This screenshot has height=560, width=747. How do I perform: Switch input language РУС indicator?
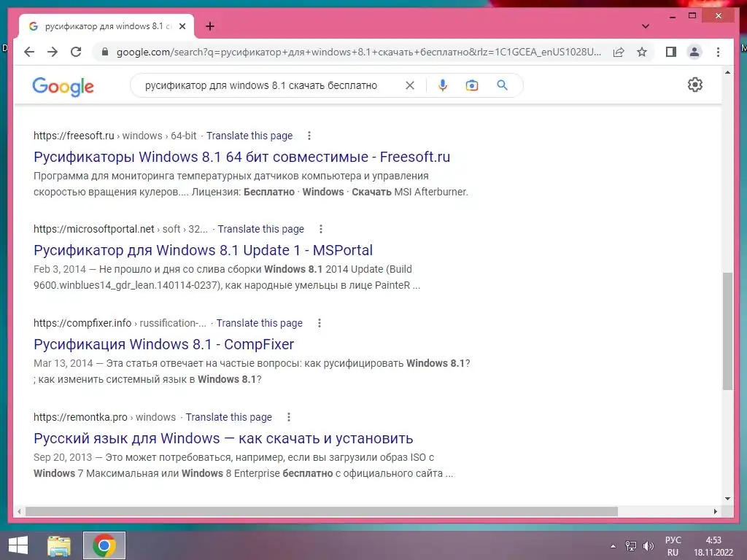673,546
